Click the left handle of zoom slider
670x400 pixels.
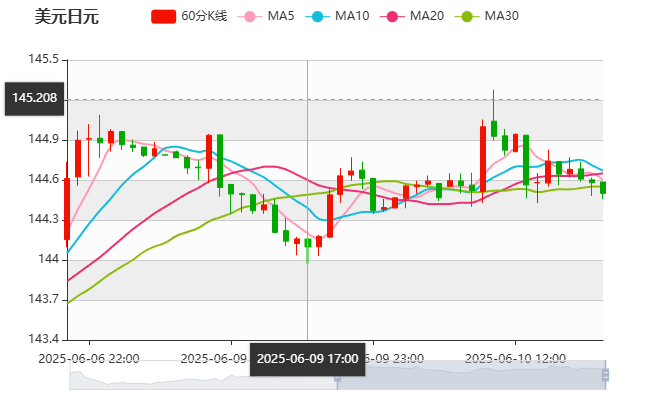(x=337, y=378)
